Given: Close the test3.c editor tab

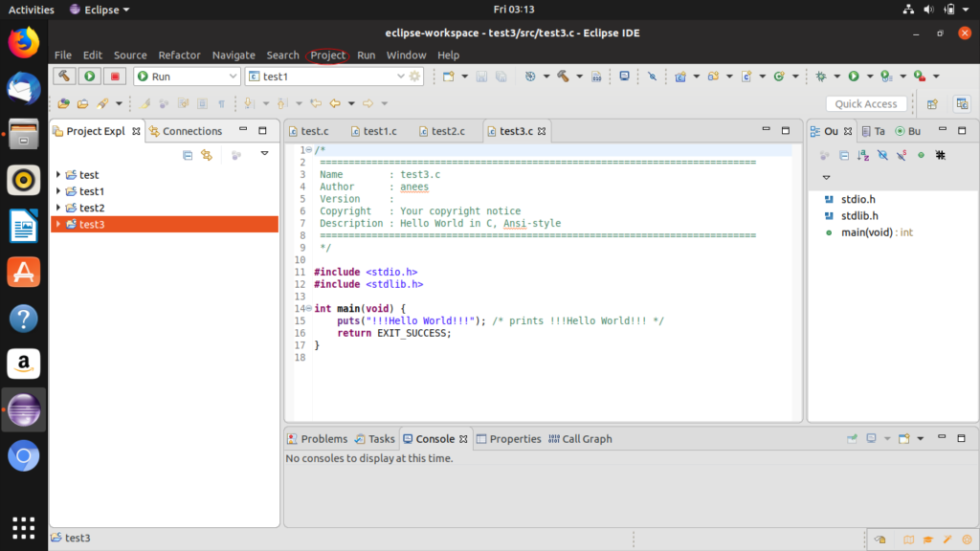Looking at the screenshot, I should coord(542,131).
